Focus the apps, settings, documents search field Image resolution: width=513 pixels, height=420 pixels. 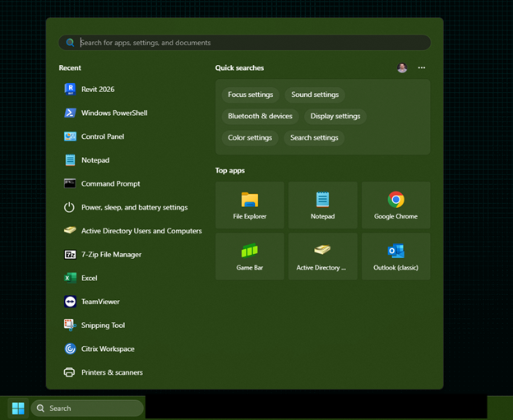[244, 43]
